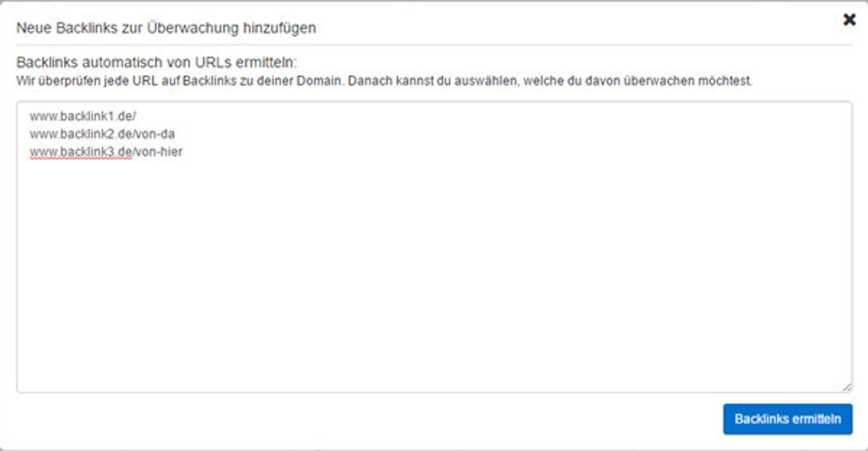Screen dimensions: 868x451
Task: Close the add backlinks dialog
Action: tap(849, 20)
